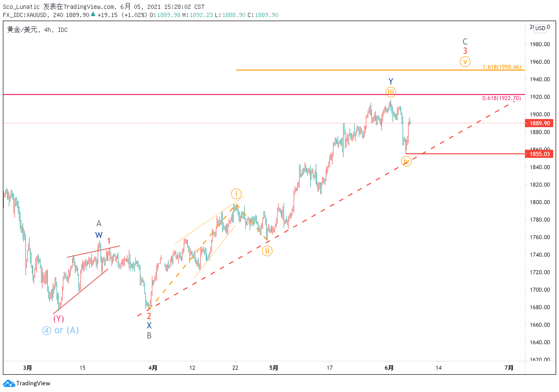Click the 1855.03 red price label

point(539,154)
